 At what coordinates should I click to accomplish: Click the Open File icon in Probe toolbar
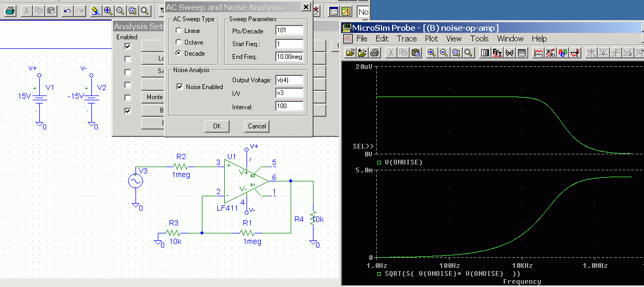(x=350, y=53)
